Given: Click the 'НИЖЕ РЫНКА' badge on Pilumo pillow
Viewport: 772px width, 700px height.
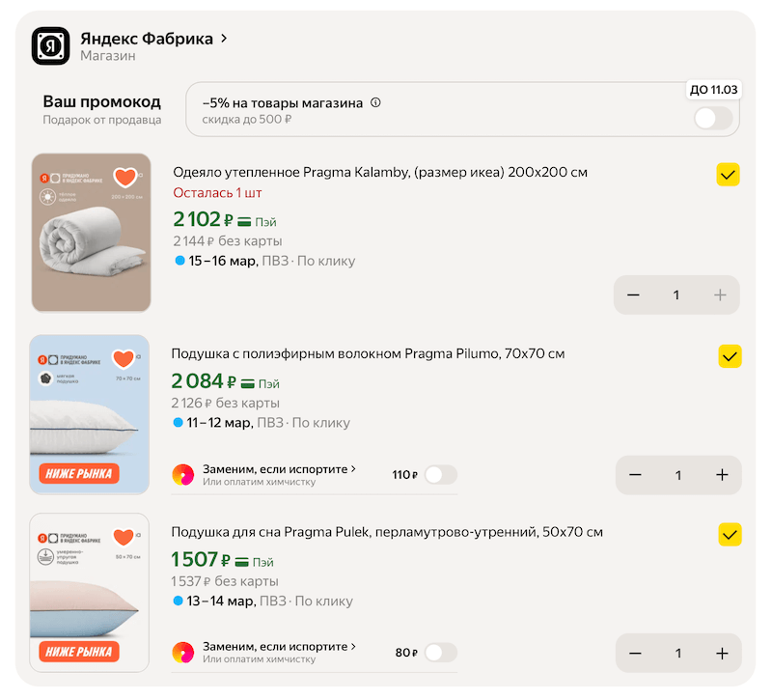Looking at the screenshot, I should (x=79, y=474).
